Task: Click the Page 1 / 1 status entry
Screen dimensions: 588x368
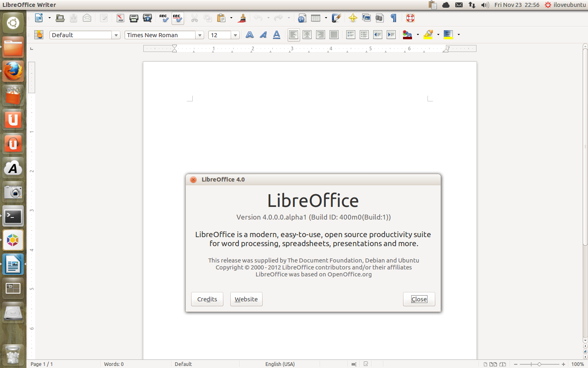Action: click(42, 364)
